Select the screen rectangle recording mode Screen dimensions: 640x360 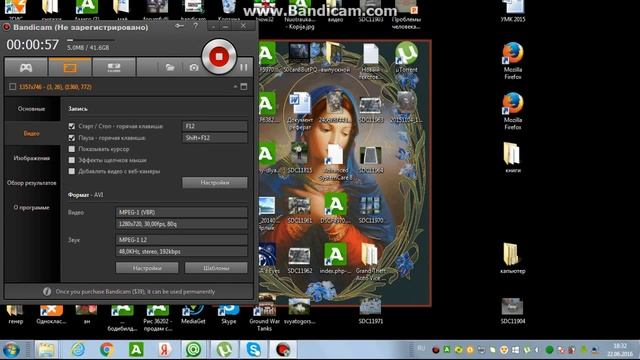70,67
